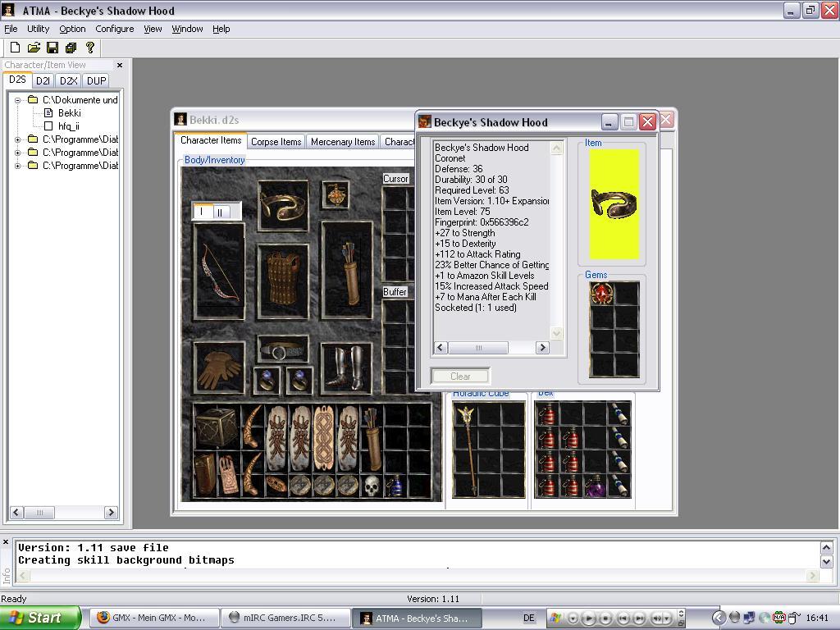Open the File menu

pos(11,29)
